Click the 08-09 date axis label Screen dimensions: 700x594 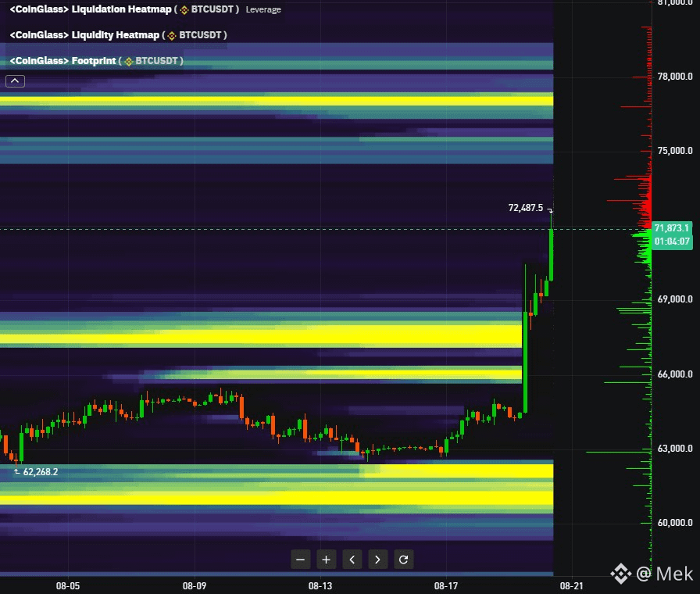[195, 585]
